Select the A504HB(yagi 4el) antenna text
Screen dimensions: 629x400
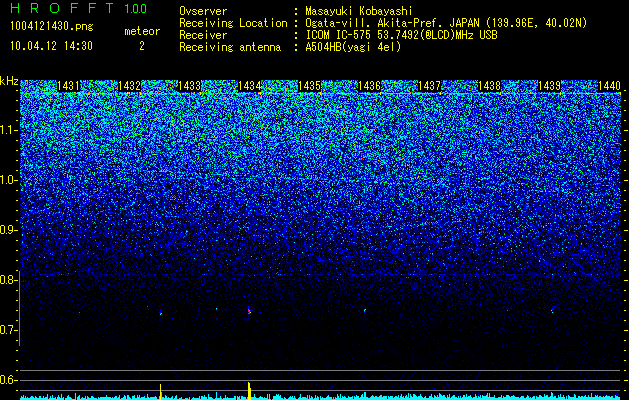pyautogui.click(x=353, y=47)
